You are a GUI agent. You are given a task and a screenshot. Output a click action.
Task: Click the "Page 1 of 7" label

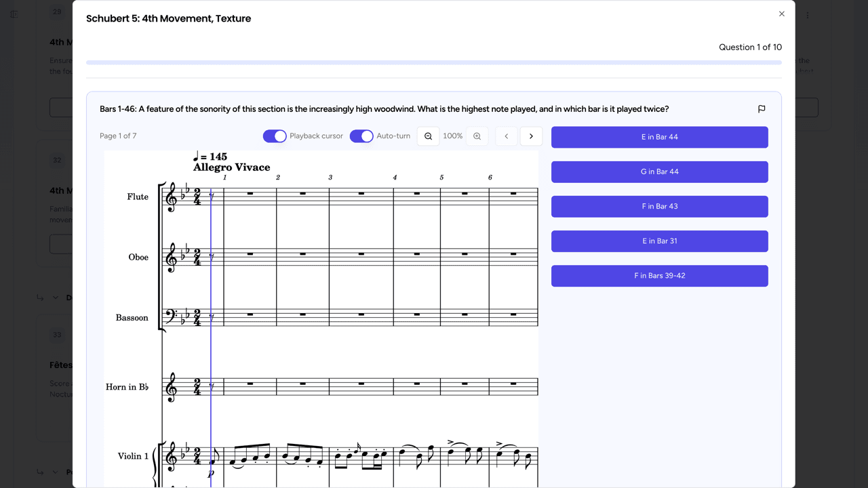[x=118, y=136]
